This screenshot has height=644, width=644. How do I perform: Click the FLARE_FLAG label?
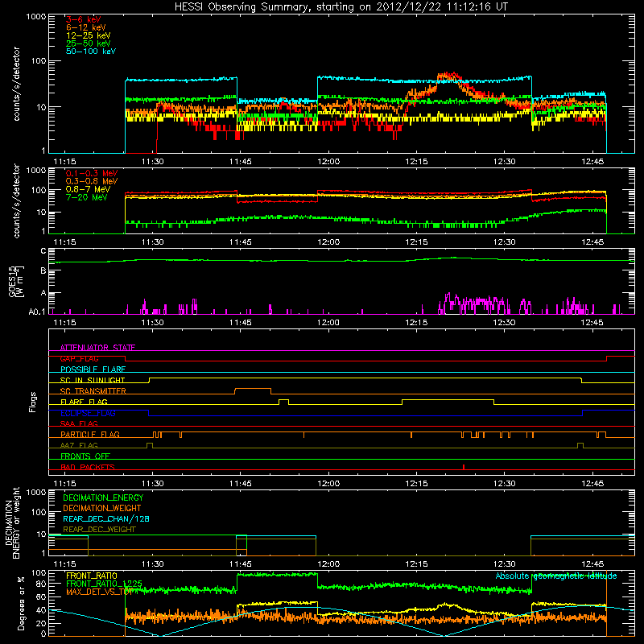click(84, 402)
